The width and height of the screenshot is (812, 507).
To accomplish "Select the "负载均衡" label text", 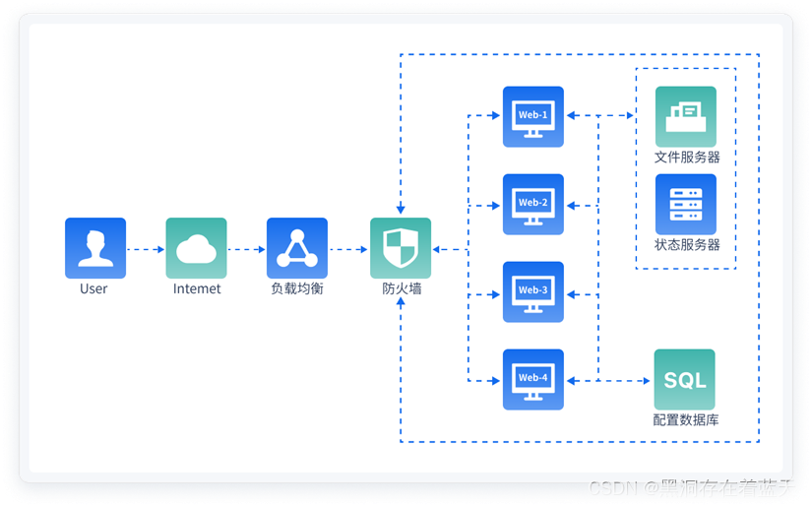I will tap(297, 288).
